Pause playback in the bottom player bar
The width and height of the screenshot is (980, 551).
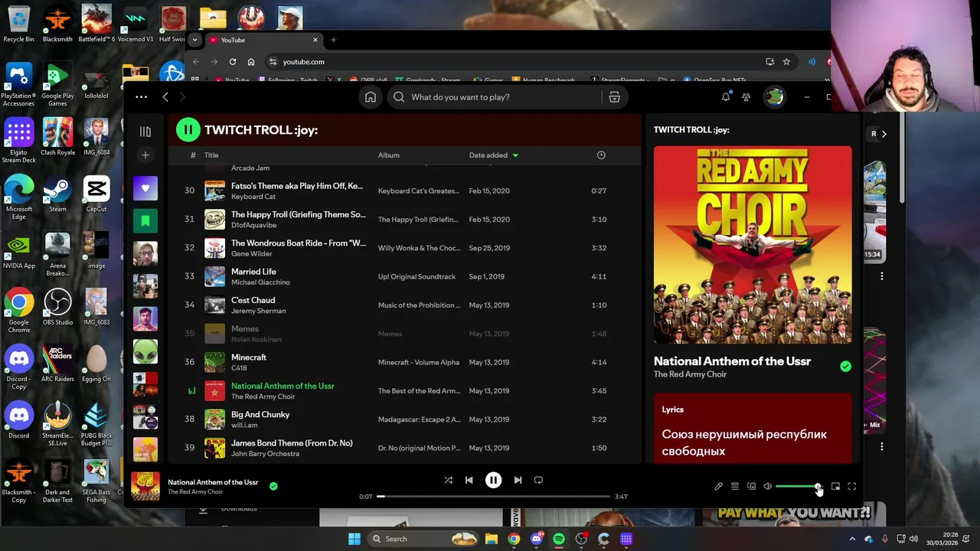pos(493,480)
